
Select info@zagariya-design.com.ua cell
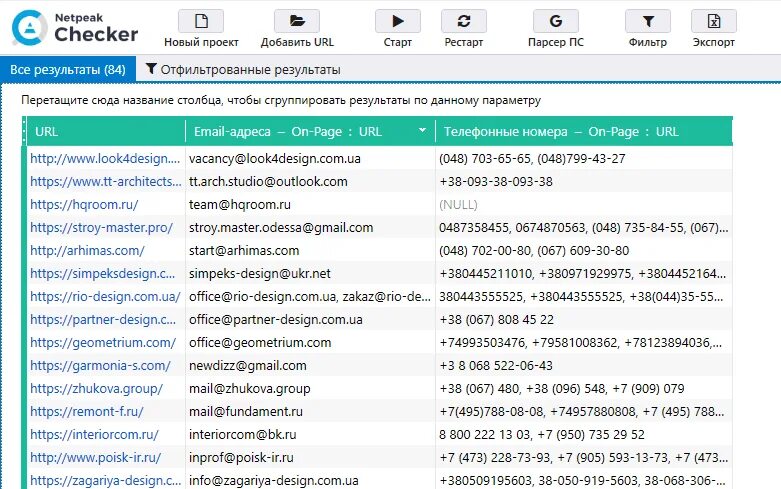tap(310, 480)
